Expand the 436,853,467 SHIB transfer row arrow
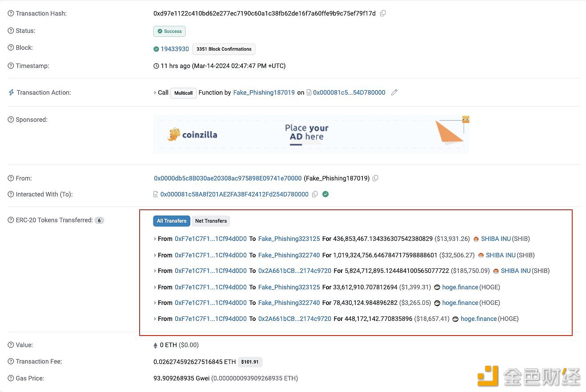586x392 pixels. point(155,239)
